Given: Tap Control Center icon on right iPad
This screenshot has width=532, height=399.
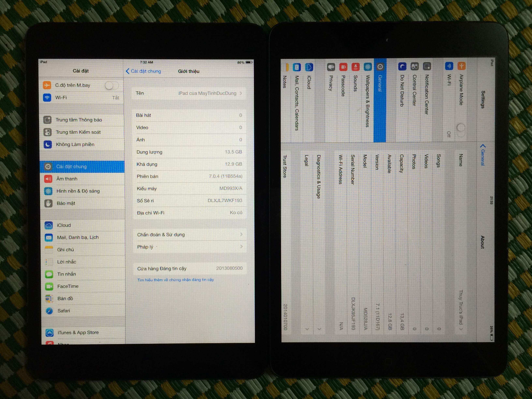Looking at the screenshot, I should 414,66.
